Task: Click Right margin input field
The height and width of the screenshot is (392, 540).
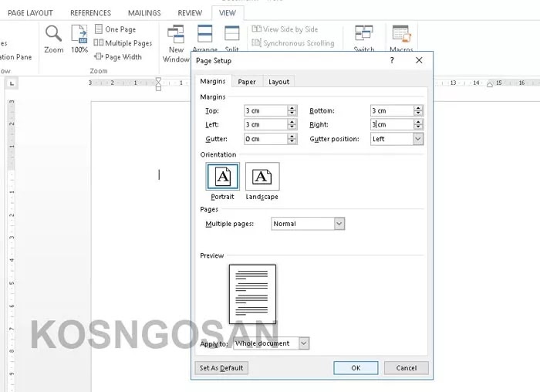Action: (392, 124)
